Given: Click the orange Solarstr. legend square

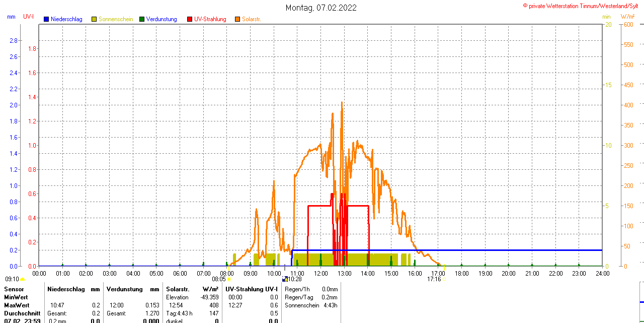Looking at the screenshot, I should [237, 19].
